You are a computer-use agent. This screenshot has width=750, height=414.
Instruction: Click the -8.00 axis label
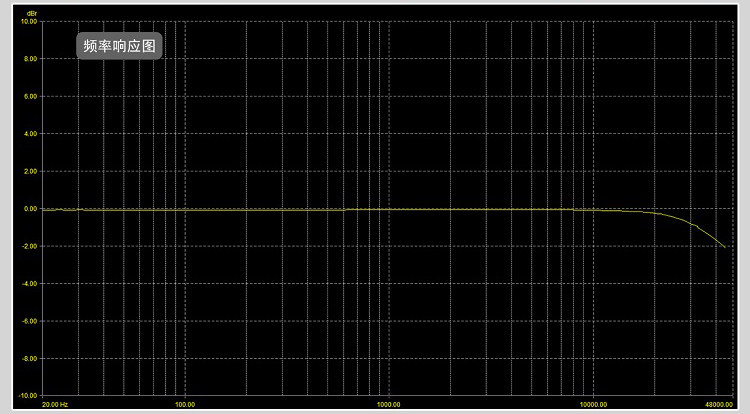[30, 359]
